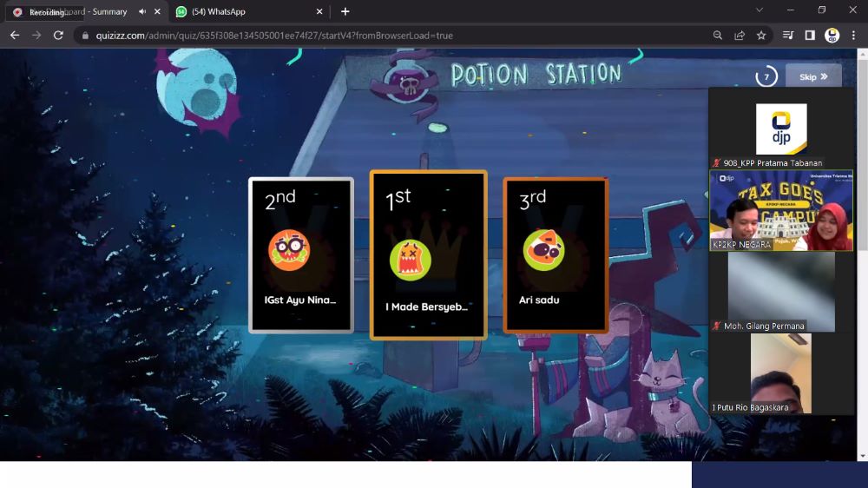Toggle the browser side panel

click(810, 36)
